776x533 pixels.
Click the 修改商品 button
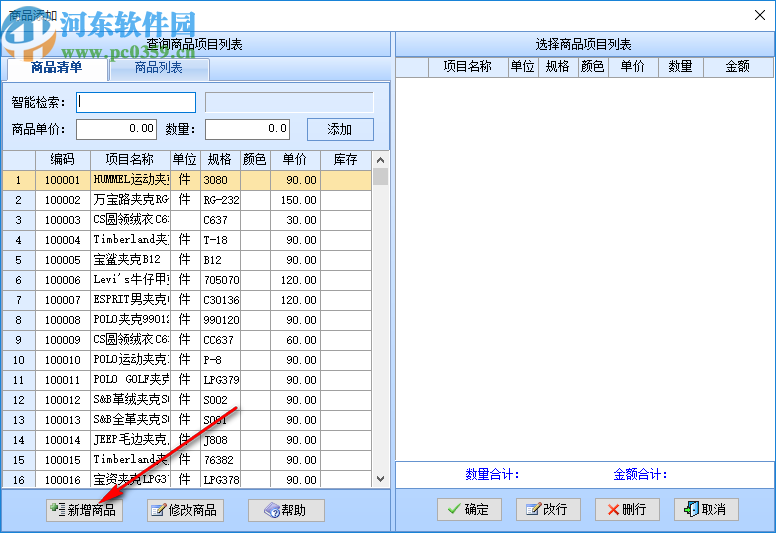tap(185, 510)
